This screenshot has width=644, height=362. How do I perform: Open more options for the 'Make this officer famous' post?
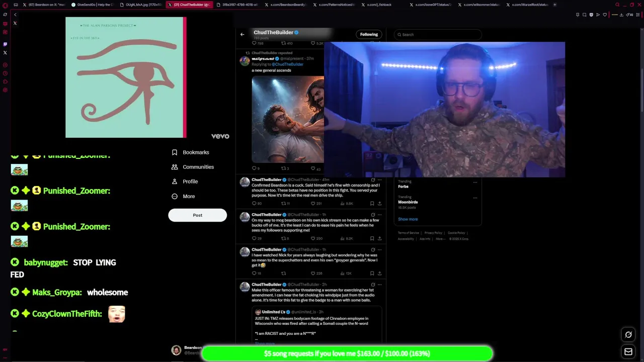[380, 285]
